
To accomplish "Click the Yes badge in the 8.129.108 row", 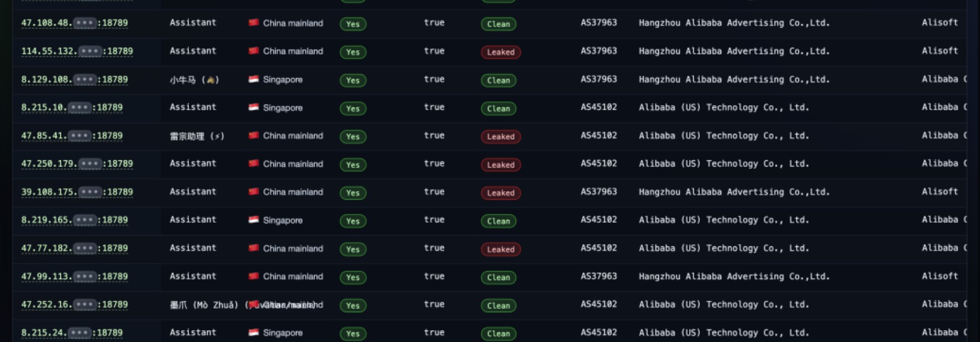I will click(x=353, y=80).
